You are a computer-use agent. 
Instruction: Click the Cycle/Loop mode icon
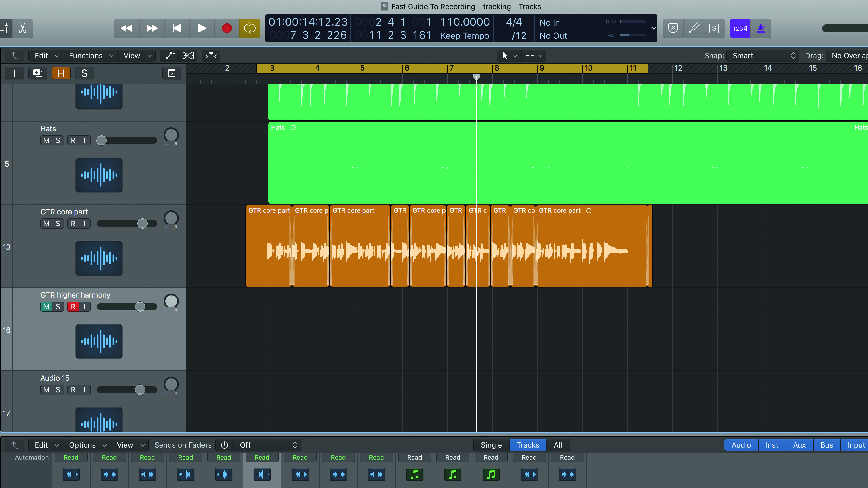click(250, 28)
